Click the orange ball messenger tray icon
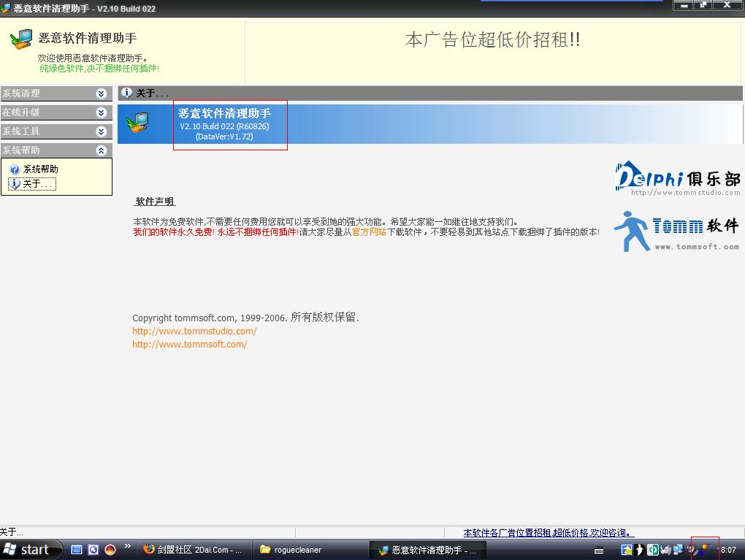745x560 pixels. point(706,550)
